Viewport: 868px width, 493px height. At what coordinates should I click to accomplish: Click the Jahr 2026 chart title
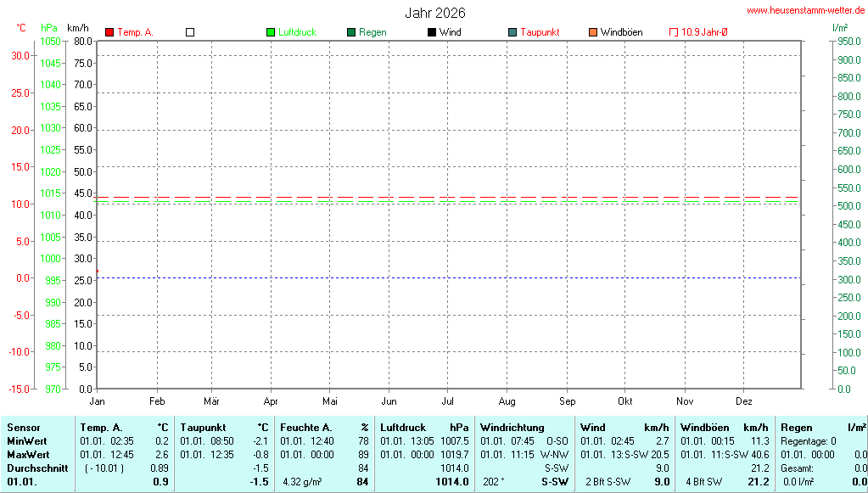(x=434, y=13)
